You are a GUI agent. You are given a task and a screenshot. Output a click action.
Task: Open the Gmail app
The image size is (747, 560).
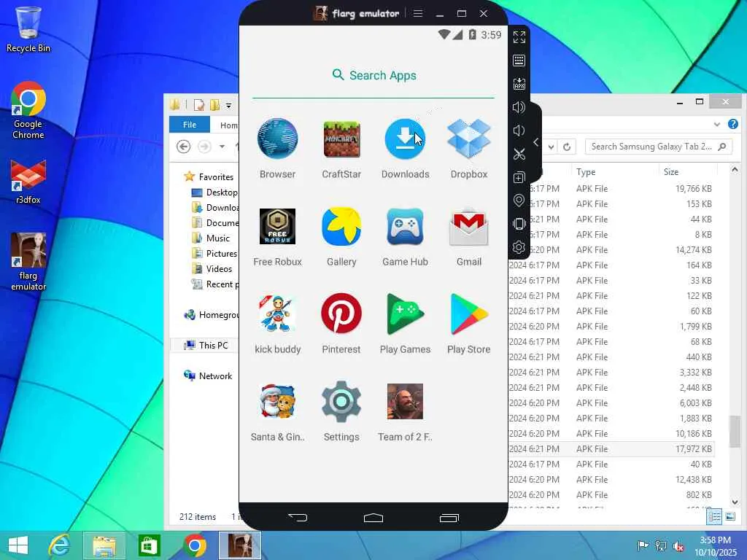coord(469,227)
